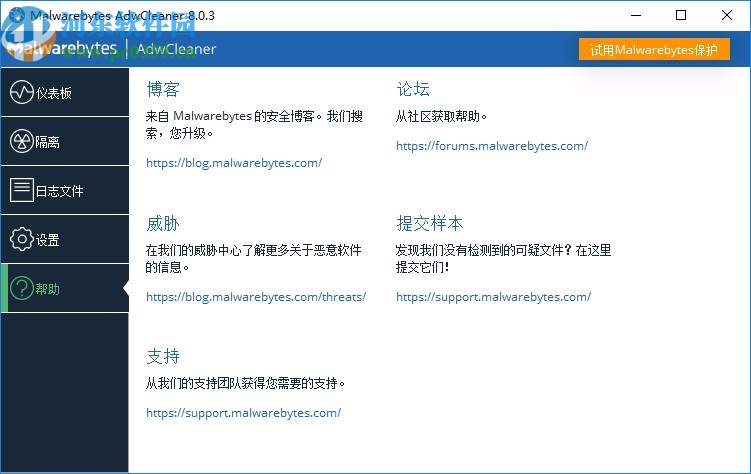Open the https://blog.malwarebytes.com/ link
Viewport: 751px width, 474px height.
click(x=234, y=163)
